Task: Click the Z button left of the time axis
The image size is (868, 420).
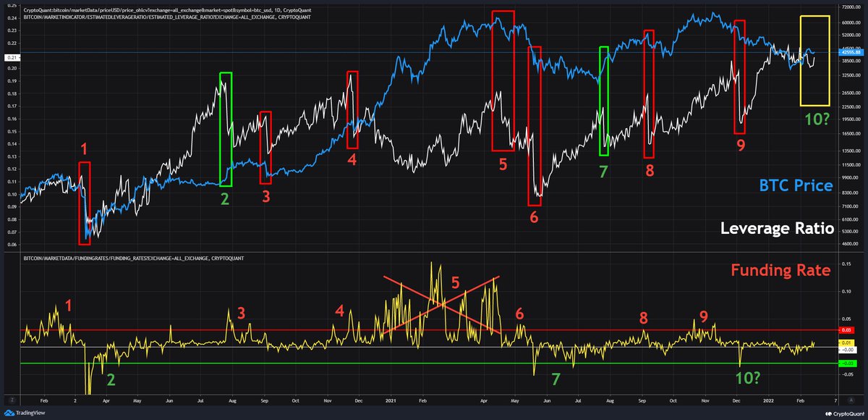Action: point(12,399)
